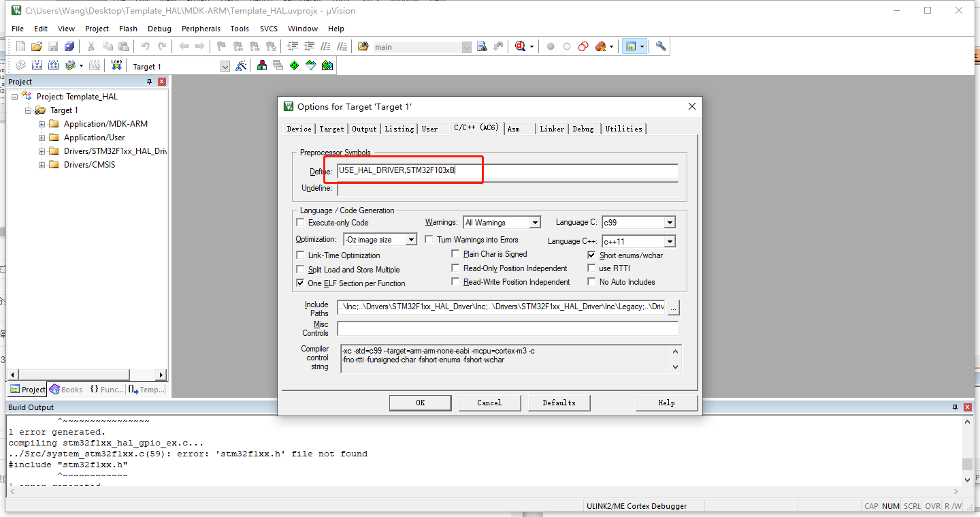980x517 pixels.
Task: Open the Warnings dropdown
Action: click(535, 223)
